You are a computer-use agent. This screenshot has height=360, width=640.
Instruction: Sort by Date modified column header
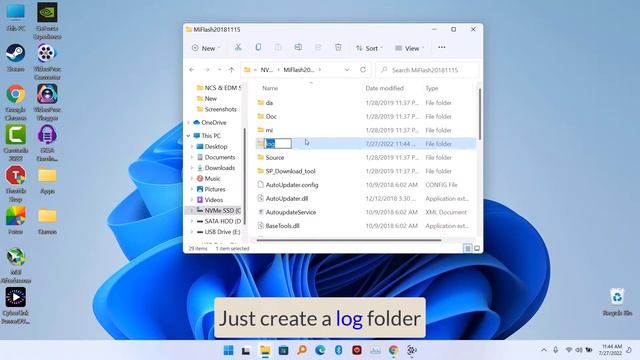pyautogui.click(x=384, y=88)
